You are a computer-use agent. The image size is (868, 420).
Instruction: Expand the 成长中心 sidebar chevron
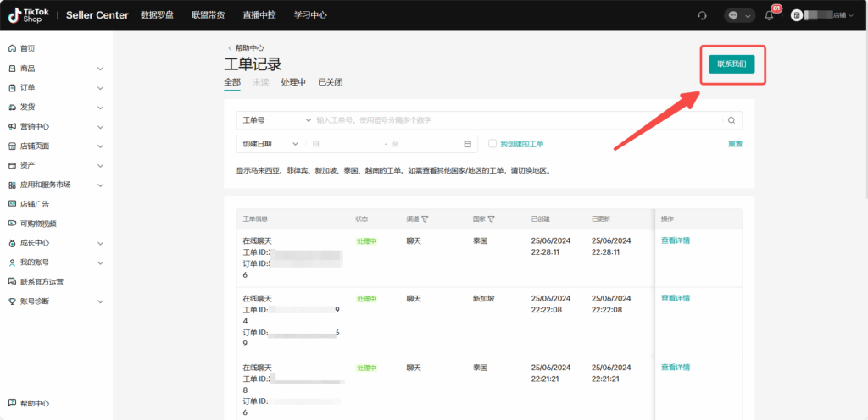100,243
